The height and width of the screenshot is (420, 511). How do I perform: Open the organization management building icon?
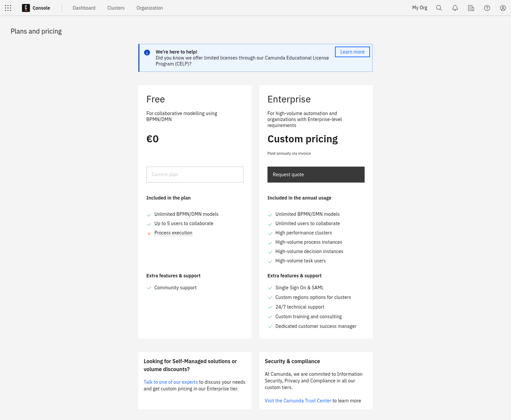click(x=471, y=8)
